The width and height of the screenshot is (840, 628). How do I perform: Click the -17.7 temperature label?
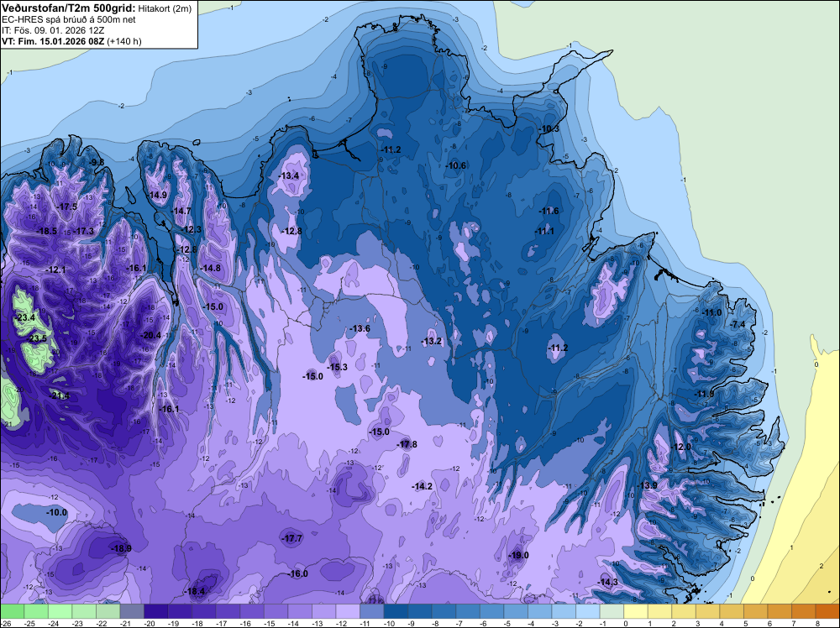(x=291, y=539)
